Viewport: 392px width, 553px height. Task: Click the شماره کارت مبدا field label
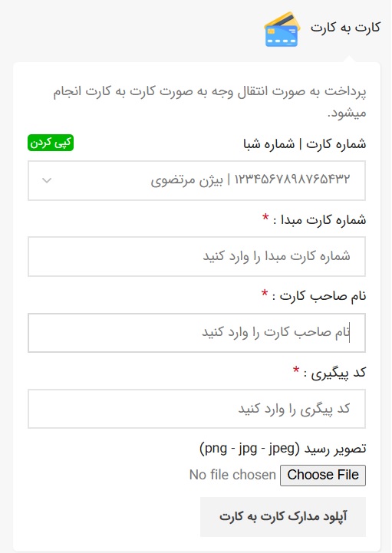pyautogui.click(x=320, y=220)
